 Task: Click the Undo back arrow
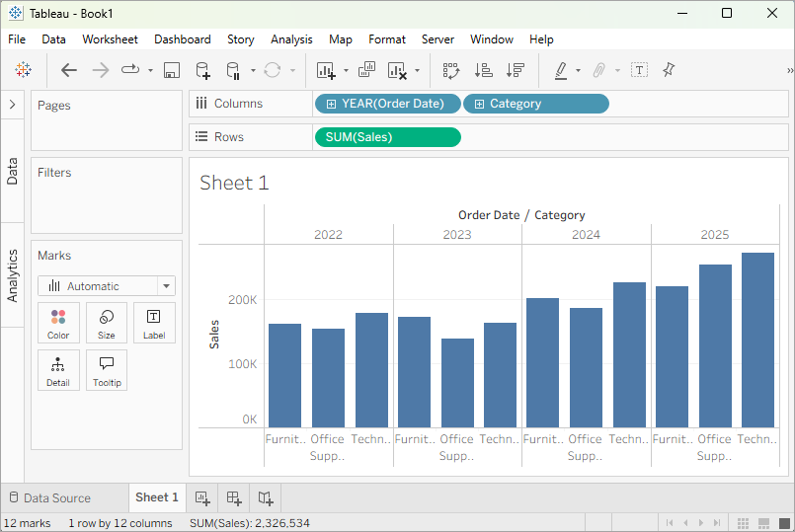point(68,70)
